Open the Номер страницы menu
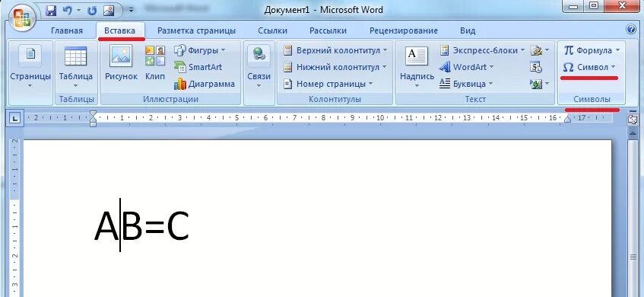 click(x=328, y=84)
